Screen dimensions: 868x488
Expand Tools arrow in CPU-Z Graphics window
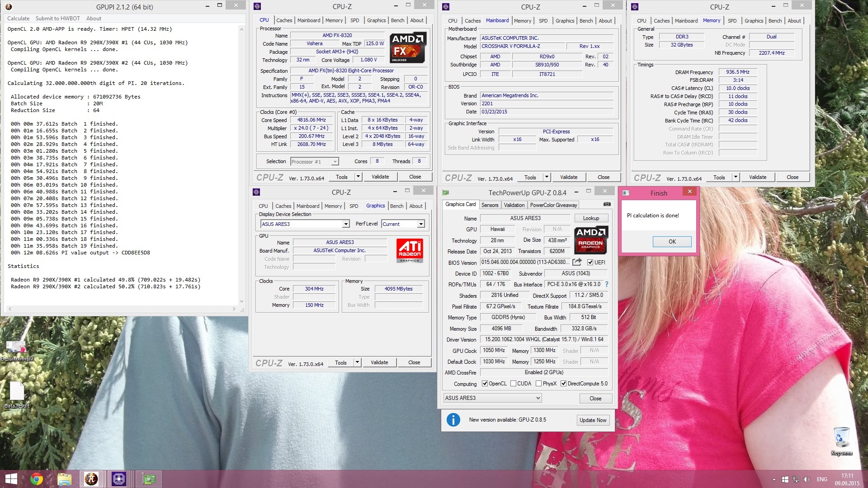(x=357, y=362)
